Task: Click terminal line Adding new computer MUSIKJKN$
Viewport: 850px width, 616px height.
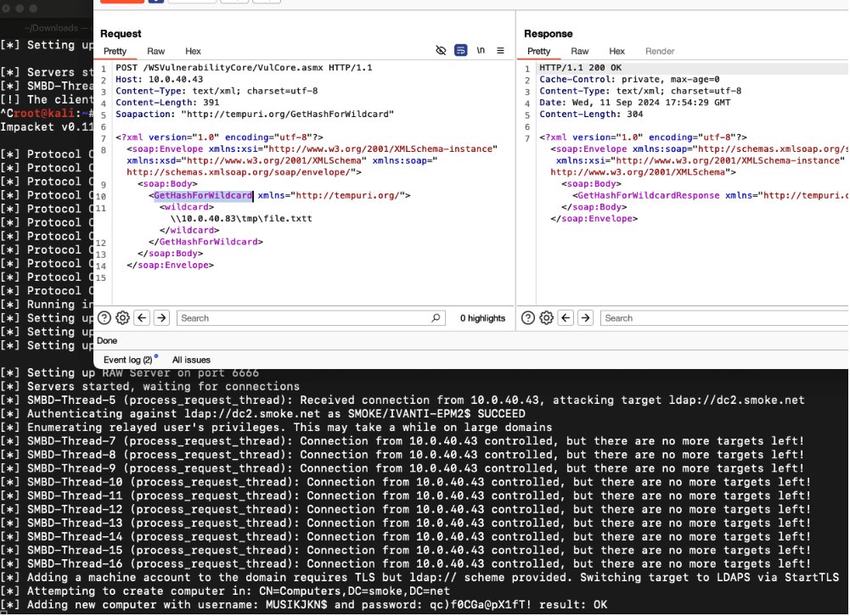Action: (x=304, y=605)
